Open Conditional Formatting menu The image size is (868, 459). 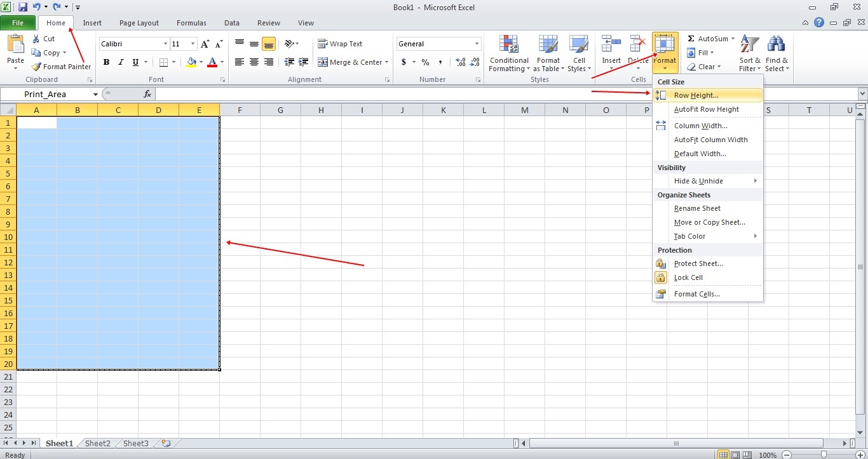click(x=509, y=54)
